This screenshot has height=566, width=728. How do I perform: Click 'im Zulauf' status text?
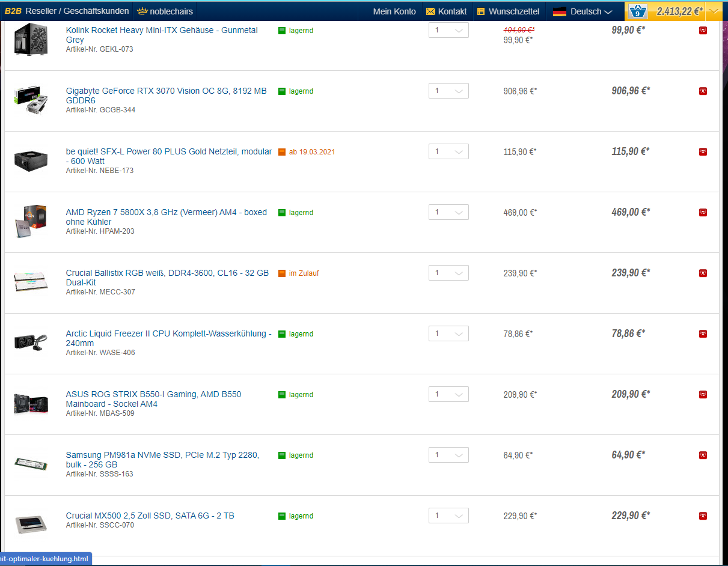tap(304, 273)
